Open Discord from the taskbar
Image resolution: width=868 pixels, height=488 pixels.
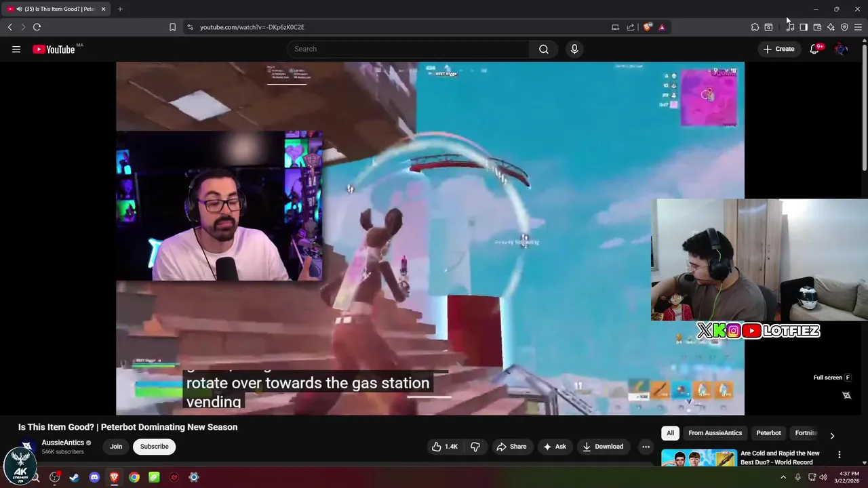click(x=94, y=477)
